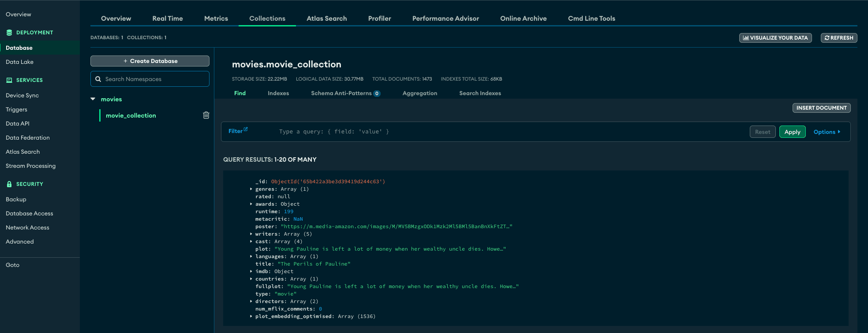This screenshot has width=868, height=333.
Task: Open Stream Processing in the sidebar
Action: point(30,166)
